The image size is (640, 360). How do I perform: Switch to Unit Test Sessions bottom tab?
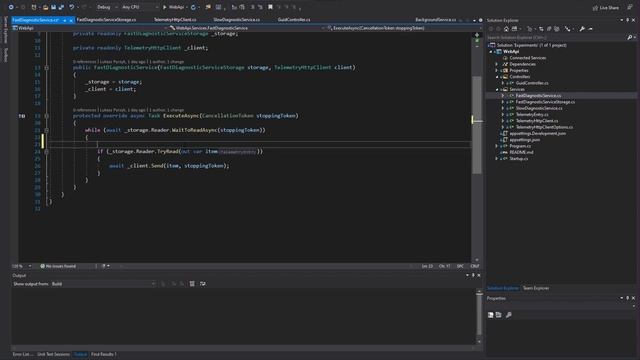53,354
